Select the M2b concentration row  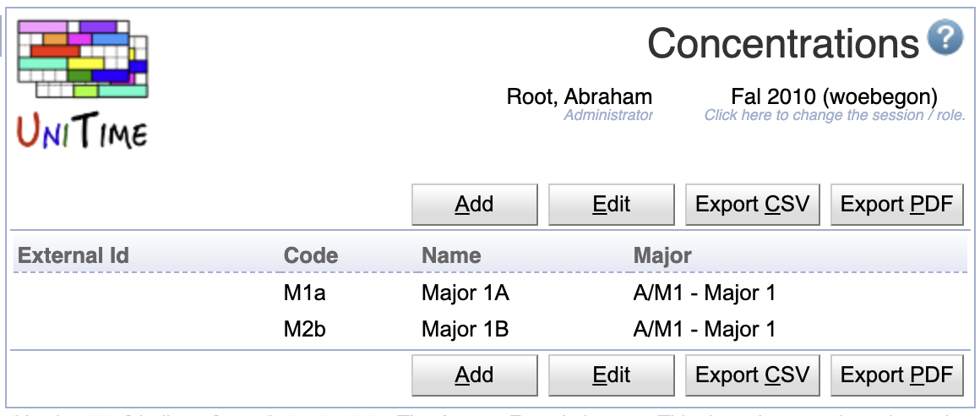[490, 329]
